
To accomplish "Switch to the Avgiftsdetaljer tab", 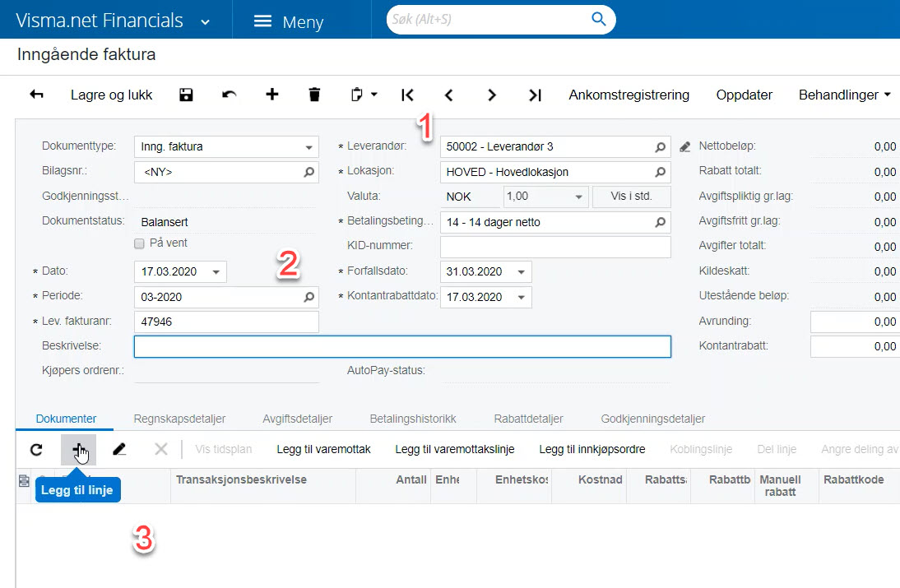I will click(297, 419).
